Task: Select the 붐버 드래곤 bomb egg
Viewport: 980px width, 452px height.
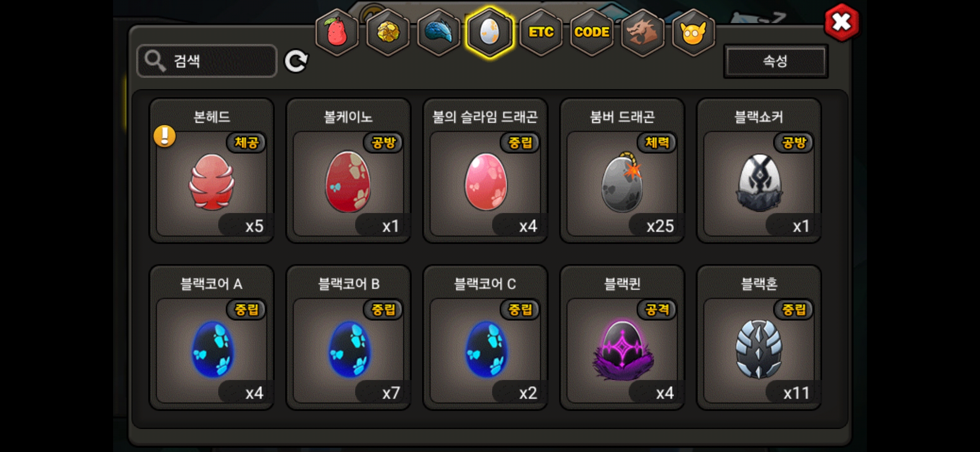Action: [622, 171]
